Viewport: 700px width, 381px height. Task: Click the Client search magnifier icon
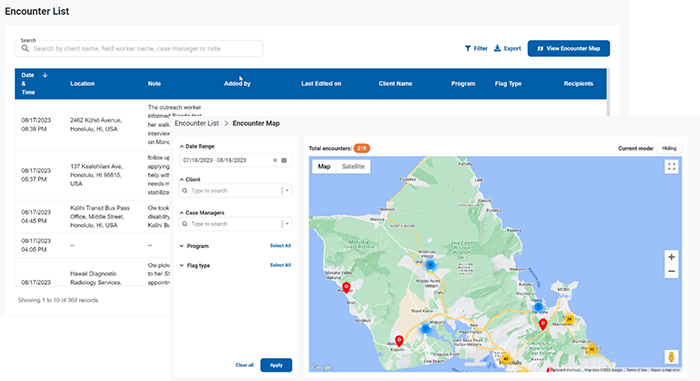185,191
